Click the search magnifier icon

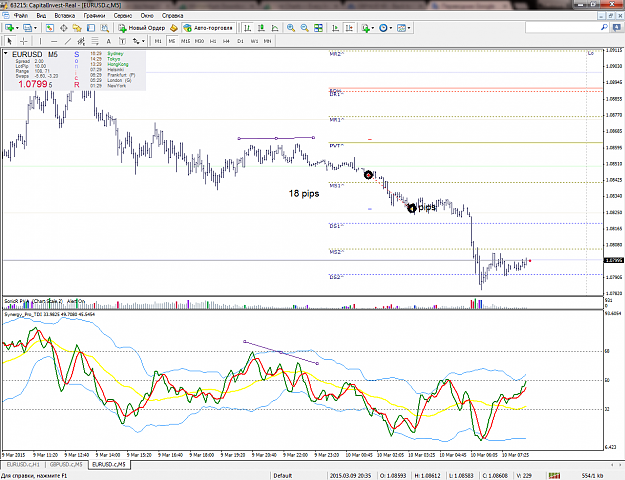(604, 27)
